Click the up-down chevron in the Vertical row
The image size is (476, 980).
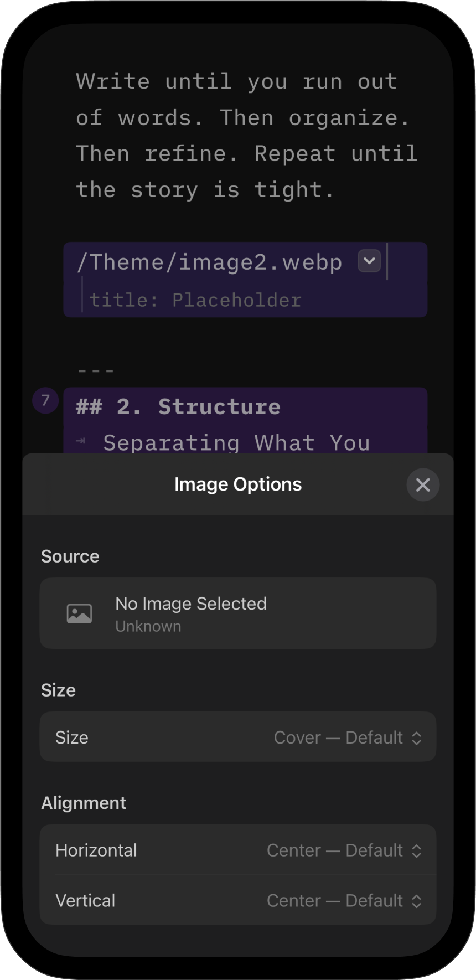coord(417,901)
